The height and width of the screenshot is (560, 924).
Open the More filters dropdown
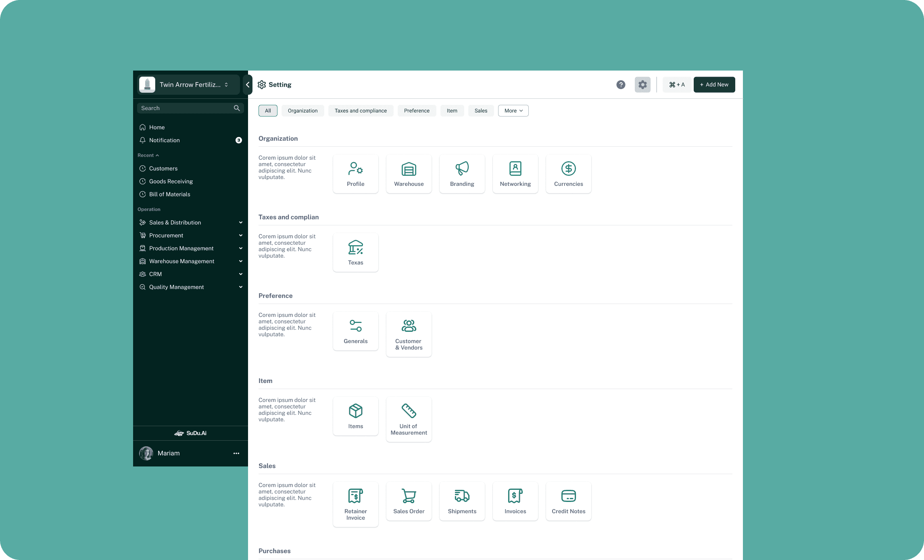point(513,111)
